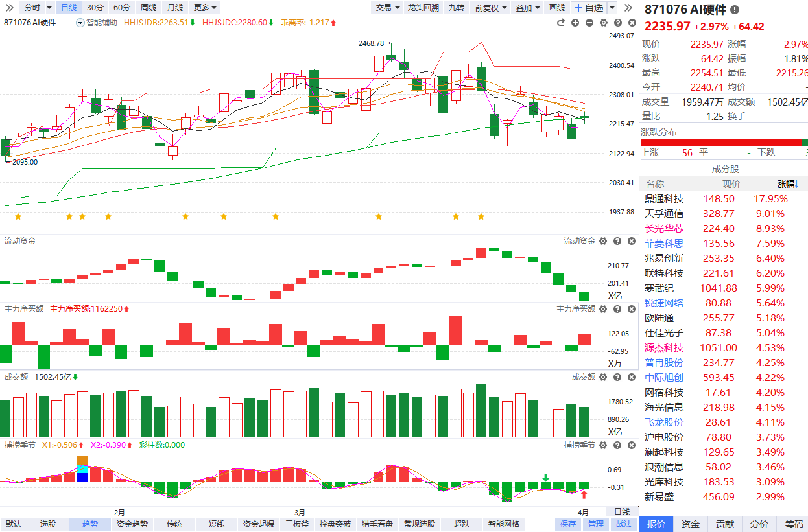Switch to the 60分 period tab
The height and width of the screenshot is (532, 808).
coord(121,8)
